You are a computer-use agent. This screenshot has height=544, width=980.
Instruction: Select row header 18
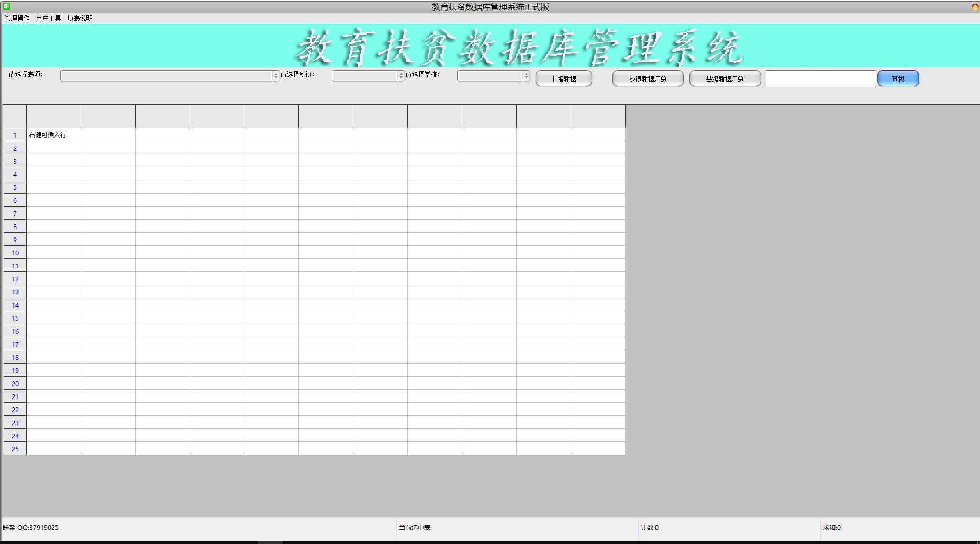[15, 357]
